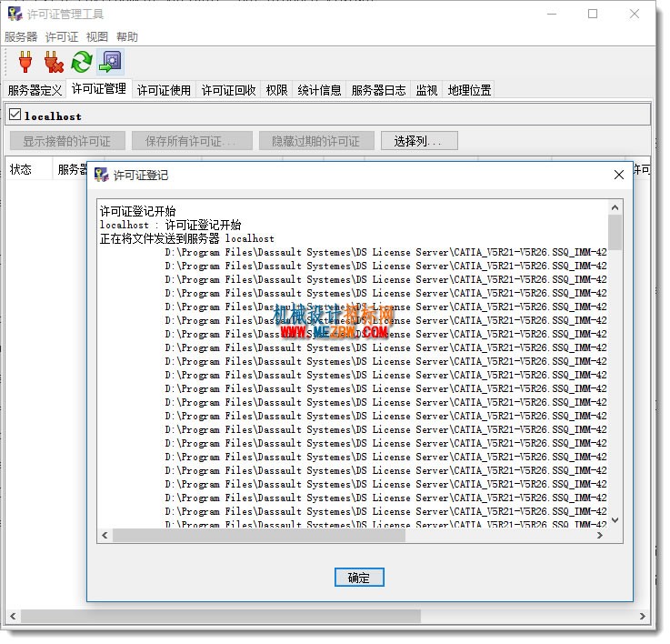Close the 许可证登记 dialog
The height and width of the screenshot is (644, 670).
click(619, 176)
